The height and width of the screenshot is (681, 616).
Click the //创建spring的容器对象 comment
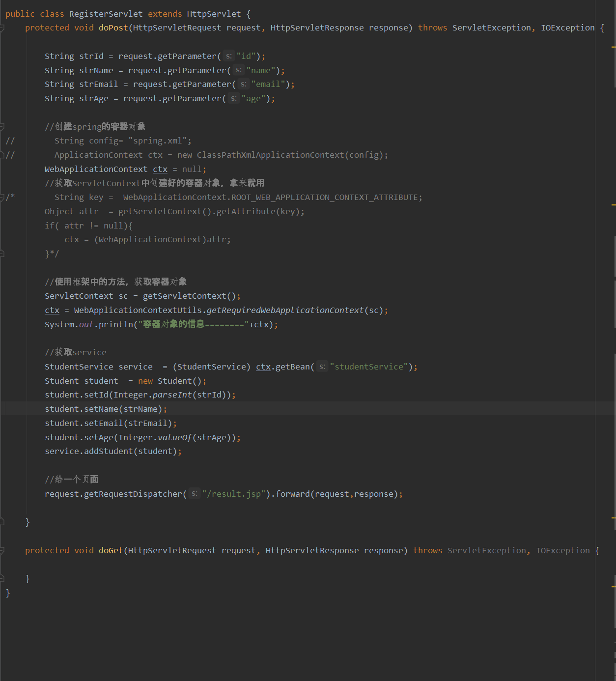coord(95,127)
